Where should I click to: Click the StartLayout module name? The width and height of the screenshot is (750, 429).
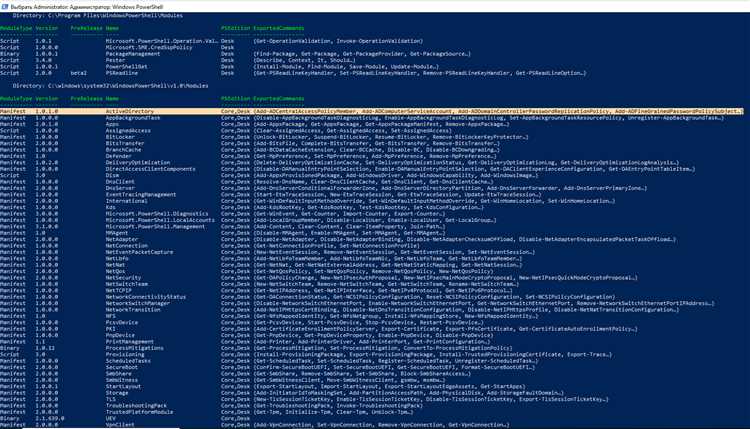[x=123, y=386]
